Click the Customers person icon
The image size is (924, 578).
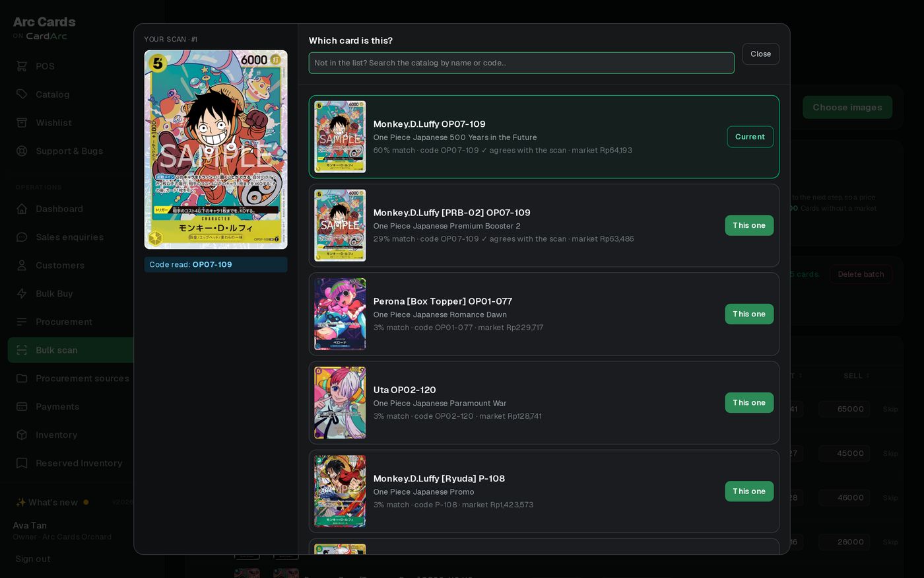pyautogui.click(x=22, y=266)
